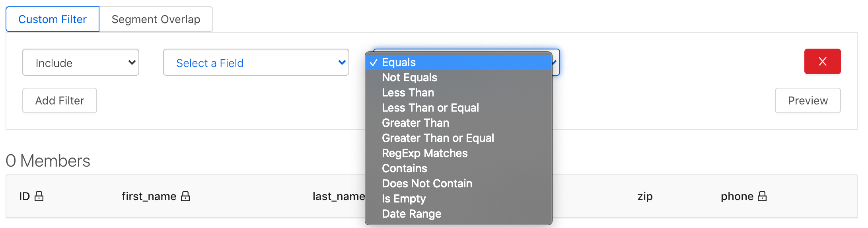Select Greater Than or Equal option
Screen dimensions: 868x228
pyautogui.click(x=438, y=138)
